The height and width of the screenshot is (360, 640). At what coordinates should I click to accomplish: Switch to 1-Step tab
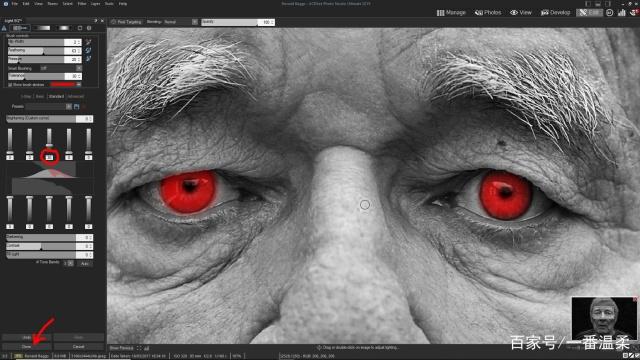tap(26, 97)
